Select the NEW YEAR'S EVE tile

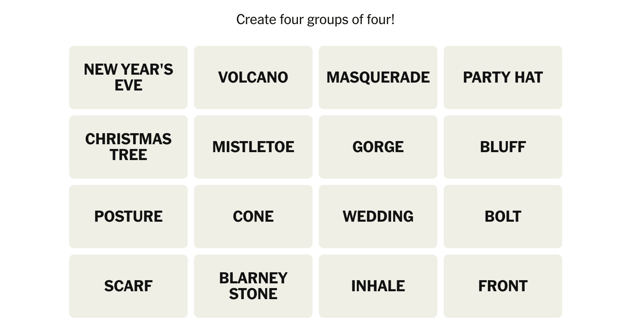[128, 77]
